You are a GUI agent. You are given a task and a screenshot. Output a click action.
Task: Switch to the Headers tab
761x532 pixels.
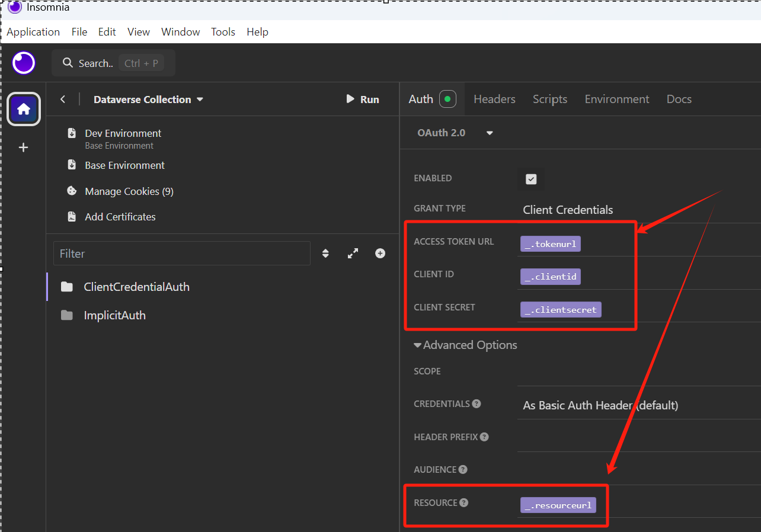coord(494,99)
